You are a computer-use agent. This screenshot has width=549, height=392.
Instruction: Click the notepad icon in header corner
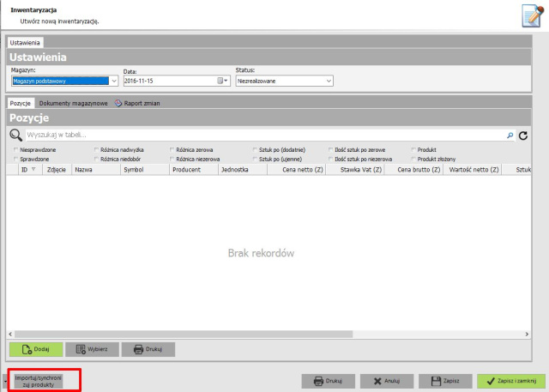pos(533,15)
